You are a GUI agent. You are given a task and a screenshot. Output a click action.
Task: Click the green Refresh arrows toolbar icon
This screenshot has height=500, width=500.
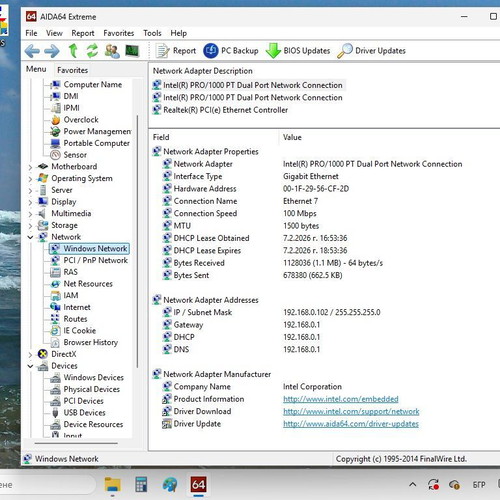pyautogui.click(x=92, y=51)
